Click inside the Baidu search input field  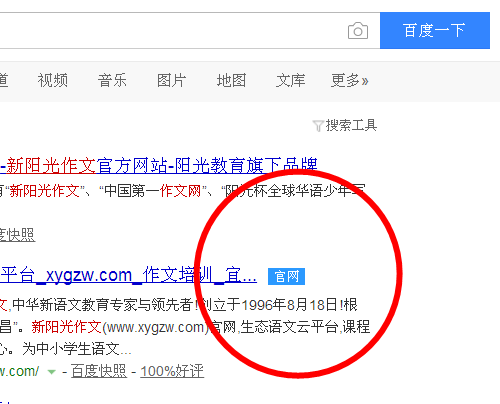[x=173, y=31]
